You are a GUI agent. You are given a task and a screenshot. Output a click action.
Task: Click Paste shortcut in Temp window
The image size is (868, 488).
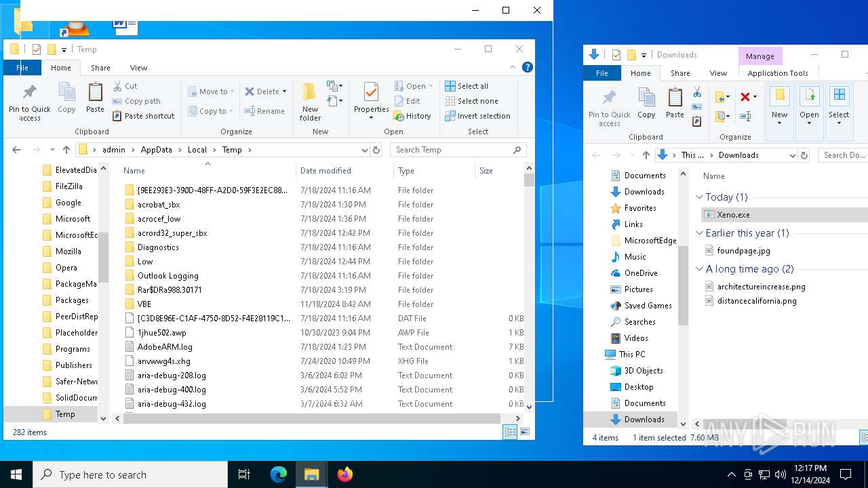click(x=143, y=116)
